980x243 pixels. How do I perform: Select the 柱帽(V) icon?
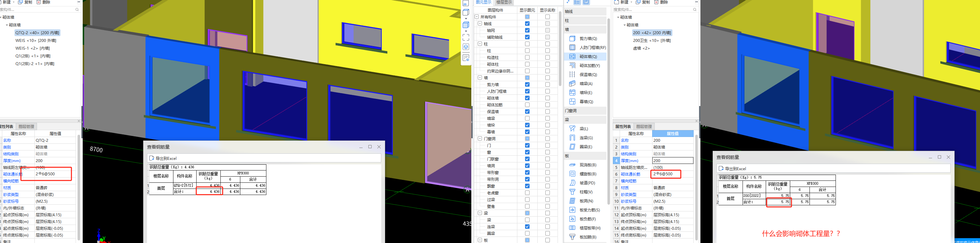(572, 192)
